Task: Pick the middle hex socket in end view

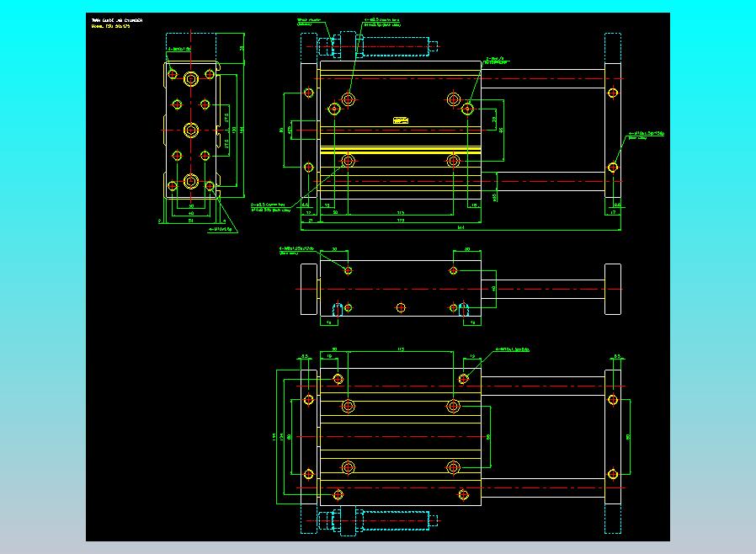Action: tap(191, 130)
